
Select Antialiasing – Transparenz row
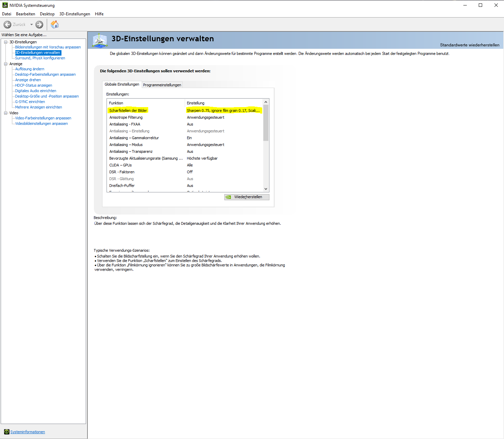click(185, 151)
